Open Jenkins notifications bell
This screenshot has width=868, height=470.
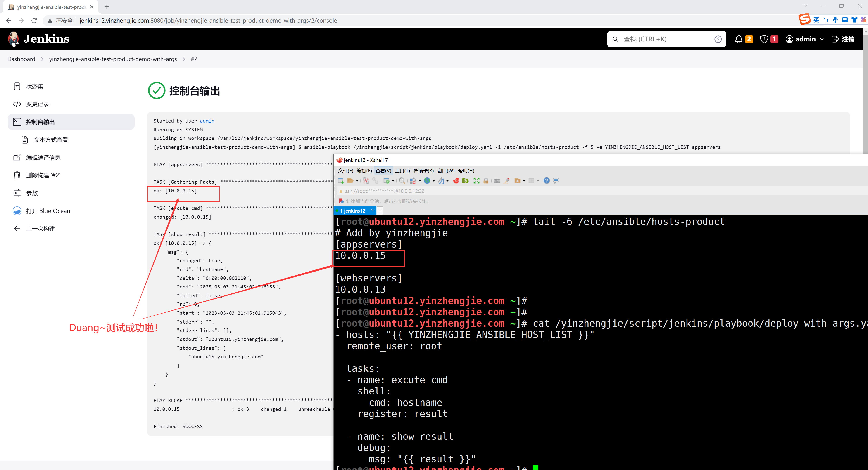click(x=739, y=39)
